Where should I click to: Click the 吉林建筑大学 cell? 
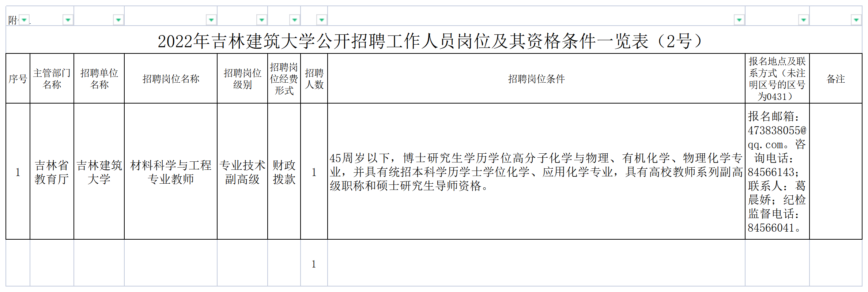pos(99,172)
